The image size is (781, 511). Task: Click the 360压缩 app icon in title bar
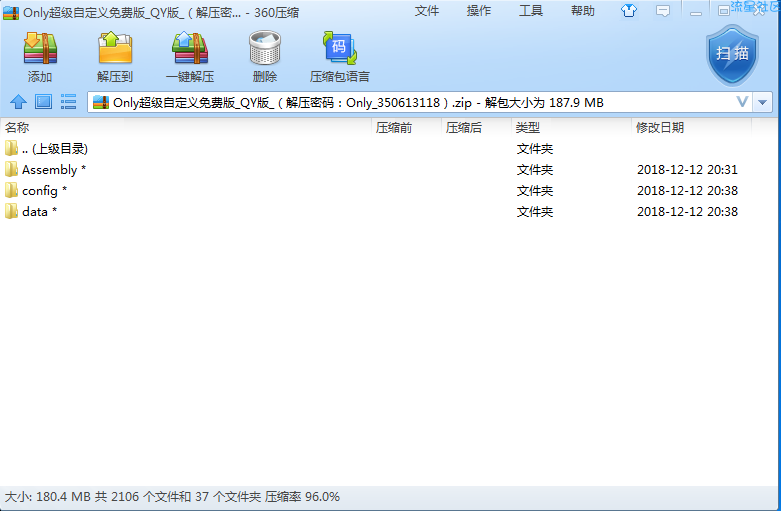pyautogui.click(x=11, y=12)
